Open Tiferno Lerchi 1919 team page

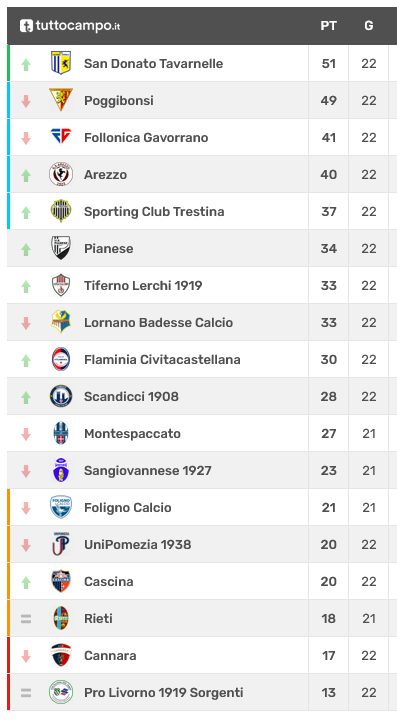[143, 285]
